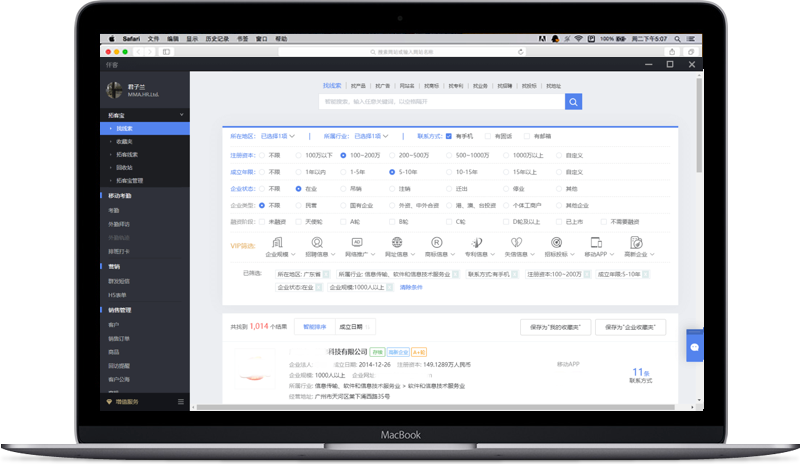800x464 pixels.
Task: Select the 网络推广 AD filter icon
Action: [356, 242]
